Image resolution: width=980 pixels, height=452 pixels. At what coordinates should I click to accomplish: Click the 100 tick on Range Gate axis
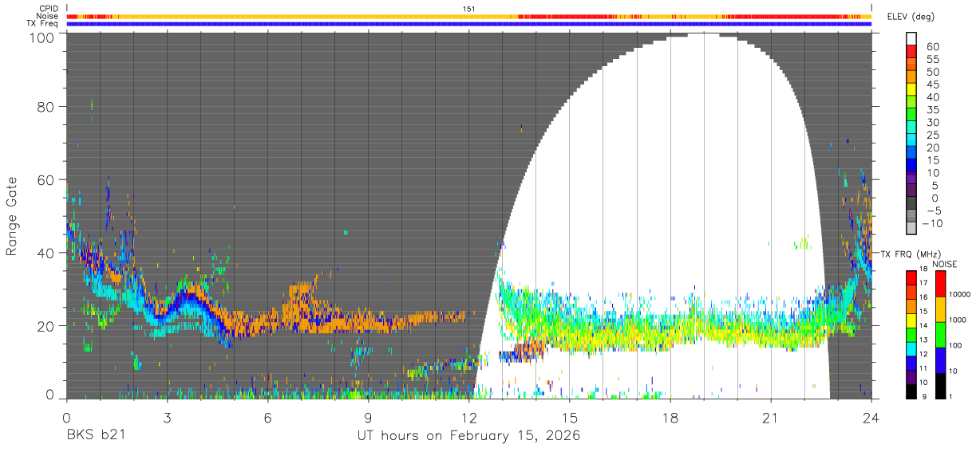tap(41, 36)
